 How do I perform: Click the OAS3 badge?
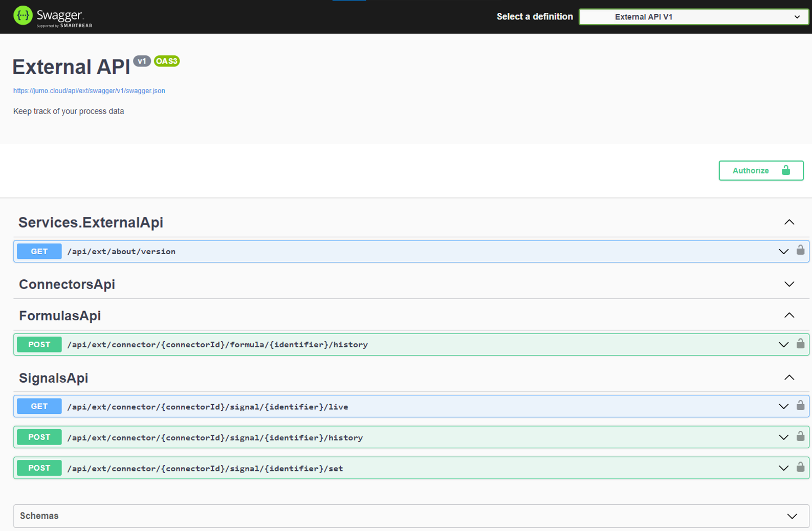tap(167, 61)
